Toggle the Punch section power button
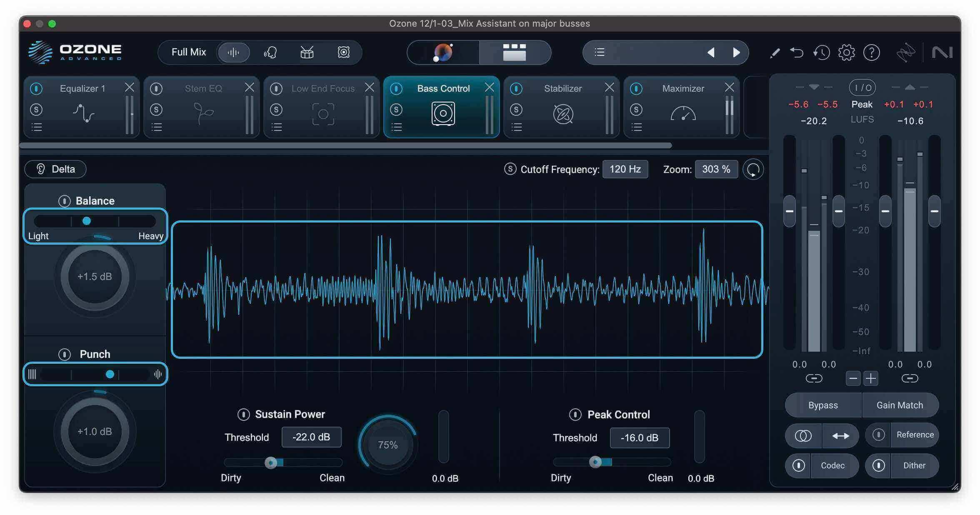This screenshot has width=980, height=515. (x=64, y=355)
